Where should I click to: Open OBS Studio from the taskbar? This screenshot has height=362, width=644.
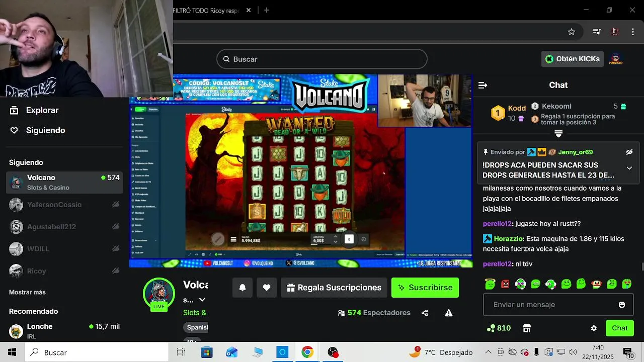[333, 352]
